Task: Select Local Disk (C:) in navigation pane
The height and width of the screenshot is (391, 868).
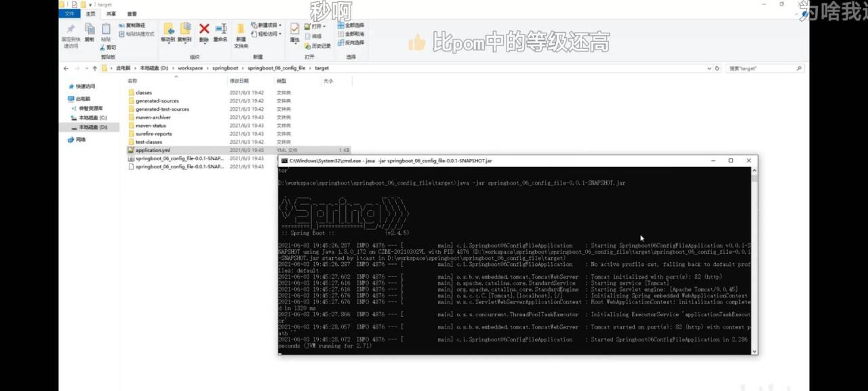Action: tap(90, 117)
